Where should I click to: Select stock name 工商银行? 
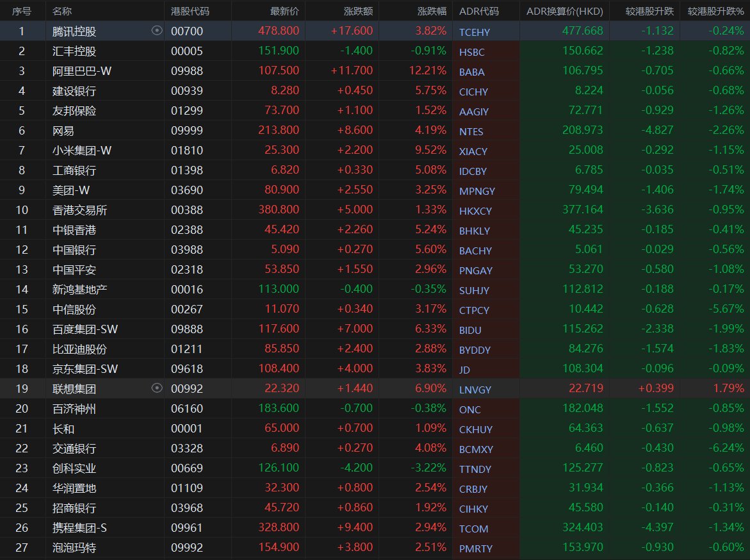tap(74, 170)
